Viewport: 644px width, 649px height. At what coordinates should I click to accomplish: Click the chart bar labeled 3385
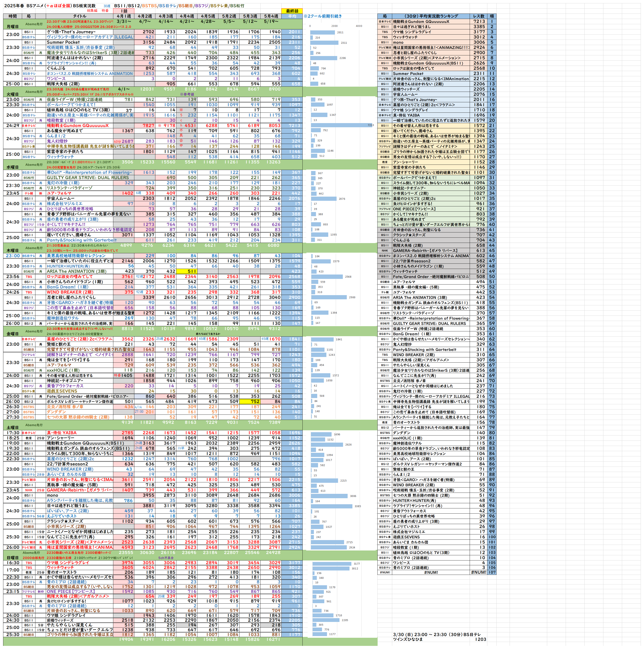click(332, 506)
